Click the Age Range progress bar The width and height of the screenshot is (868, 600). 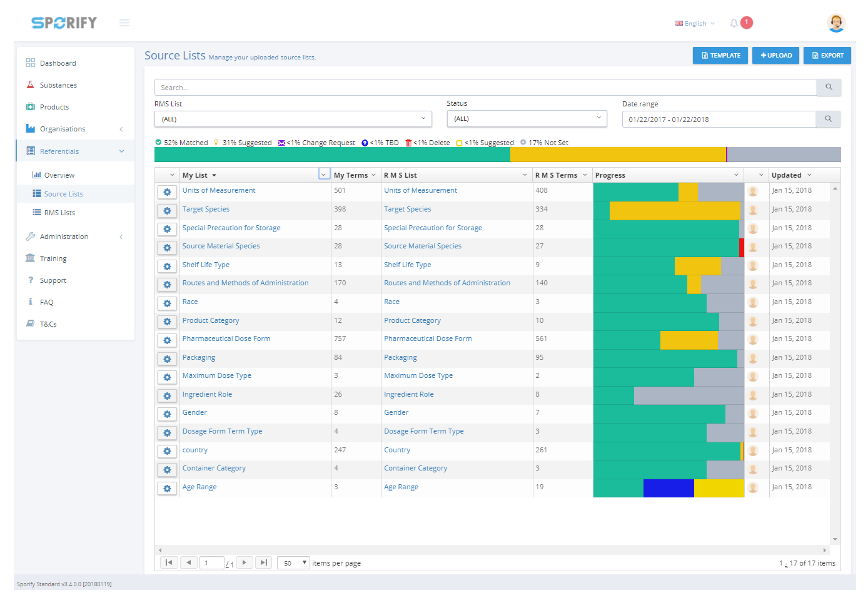[669, 488]
